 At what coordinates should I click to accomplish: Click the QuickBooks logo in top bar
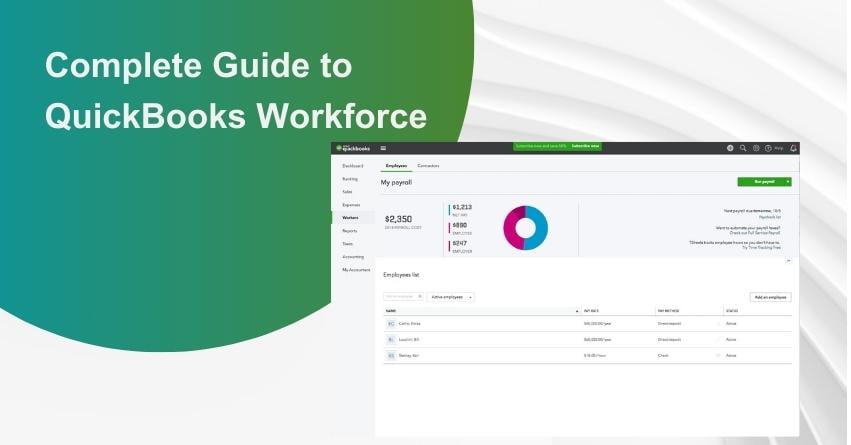tap(353, 148)
